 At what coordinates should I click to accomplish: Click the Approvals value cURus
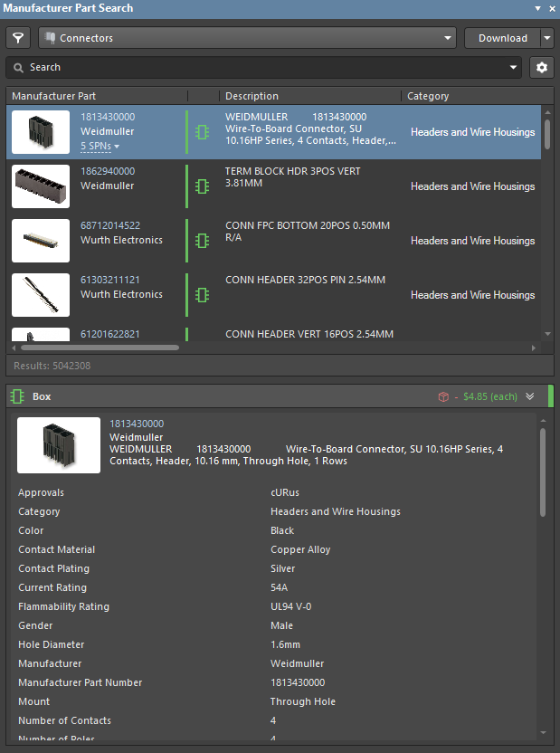(x=285, y=492)
